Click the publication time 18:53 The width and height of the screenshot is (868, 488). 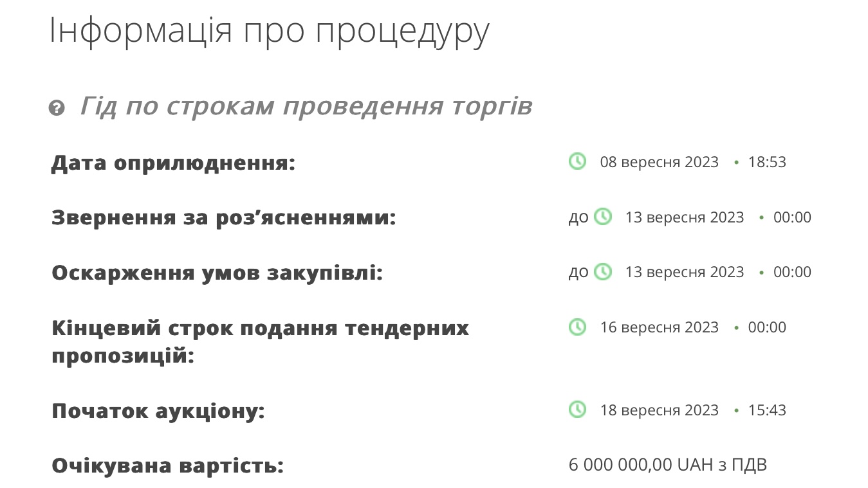pos(767,162)
